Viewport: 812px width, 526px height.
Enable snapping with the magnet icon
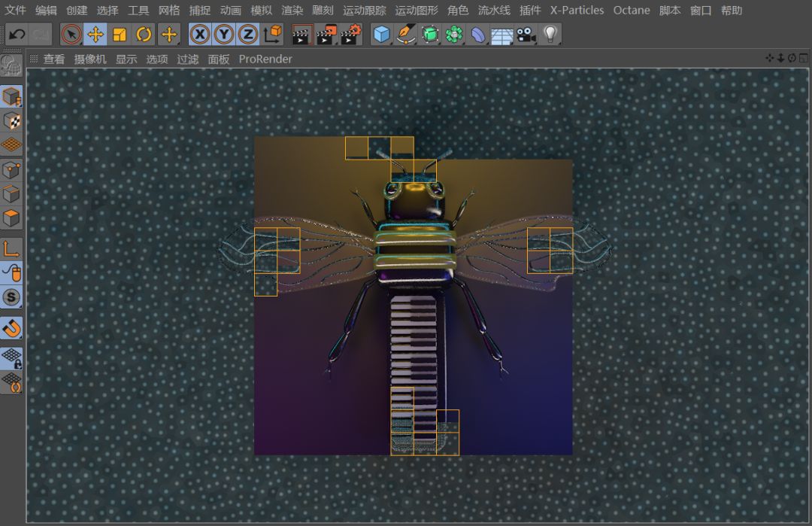point(11,327)
